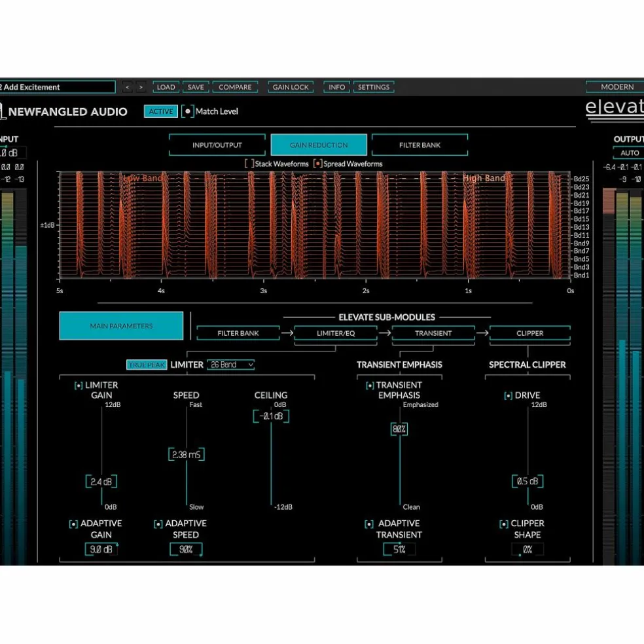Open the FILTER BANK sub-module

point(238,333)
